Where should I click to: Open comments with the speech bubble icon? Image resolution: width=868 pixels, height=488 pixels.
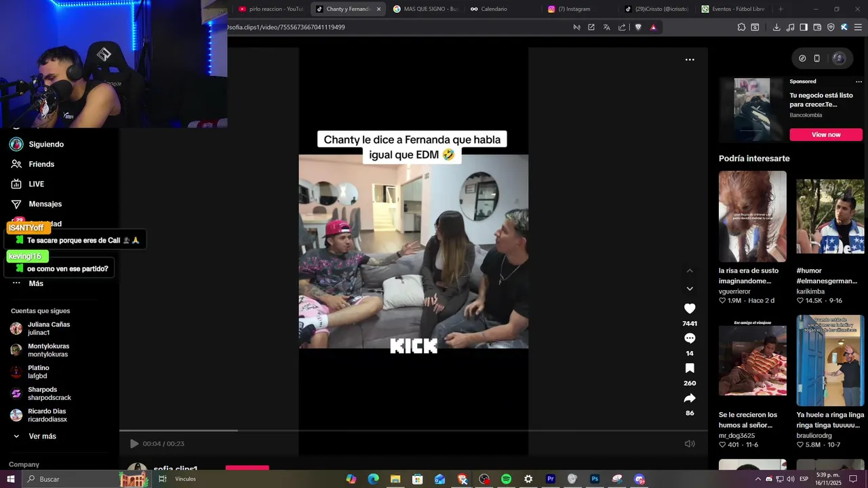pyautogui.click(x=690, y=338)
